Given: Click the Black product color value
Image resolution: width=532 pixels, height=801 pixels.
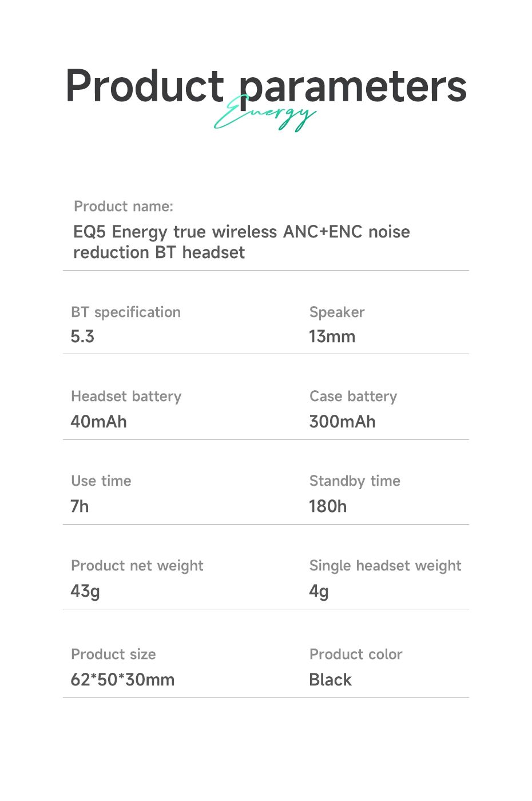Looking at the screenshot, I should [x=330, y=680].
